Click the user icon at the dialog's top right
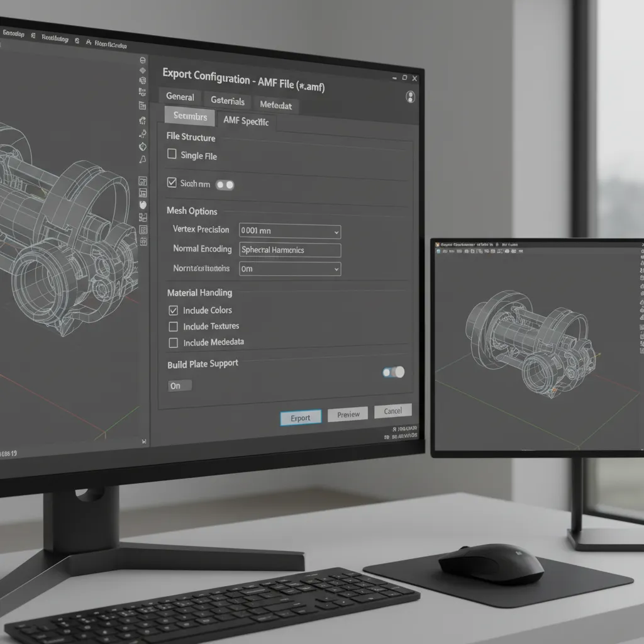The width and height of the screenshot is (644, 644). 410,97
